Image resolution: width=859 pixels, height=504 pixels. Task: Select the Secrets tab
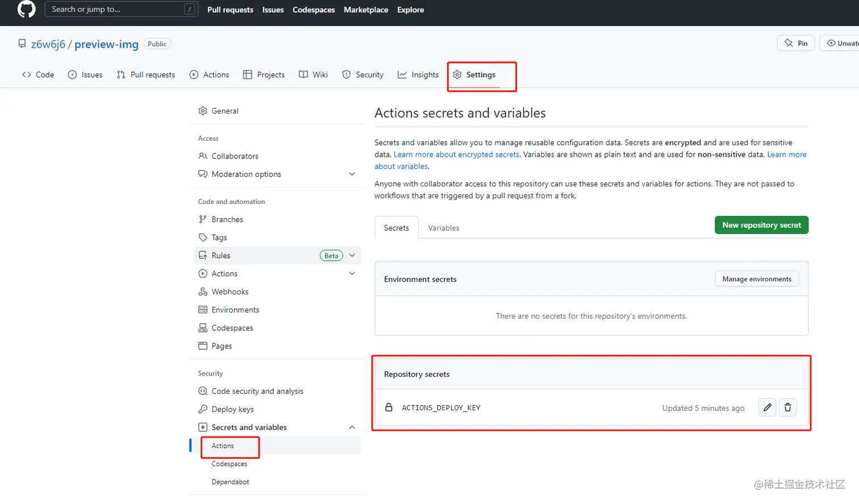pyautogui.click(x=397, y=228)
